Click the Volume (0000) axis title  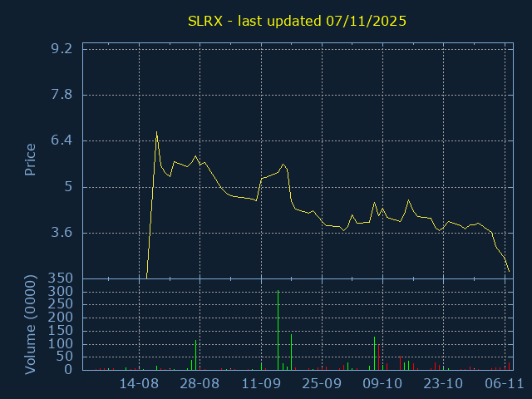[x=30, y=325]
